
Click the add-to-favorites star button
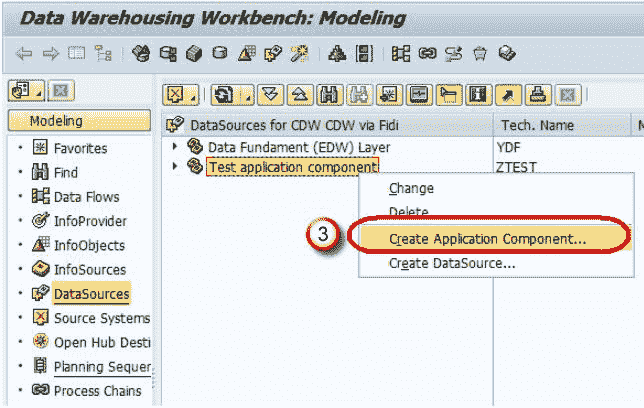(389, 95)
